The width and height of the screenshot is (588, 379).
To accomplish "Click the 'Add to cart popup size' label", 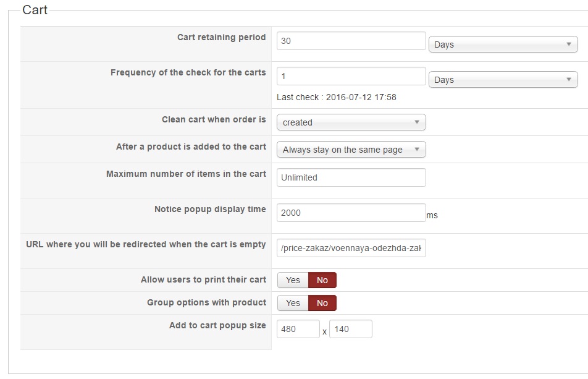I will [x=217, y=325].
